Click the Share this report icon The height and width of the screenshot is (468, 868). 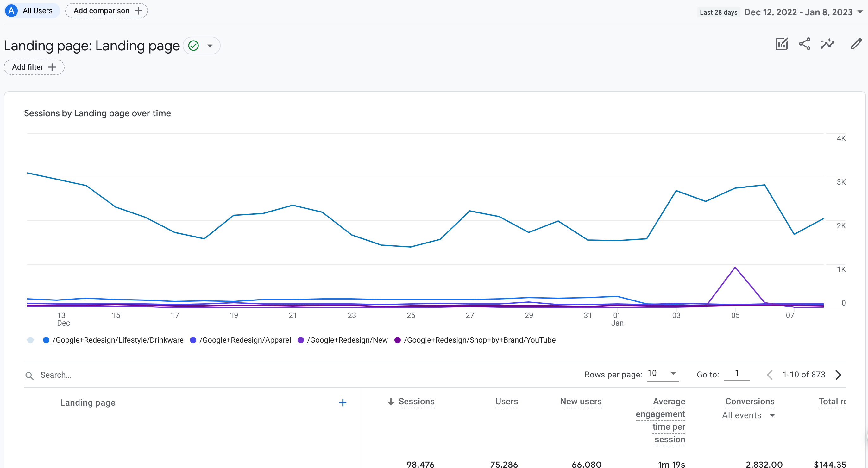tap(805, 44)
